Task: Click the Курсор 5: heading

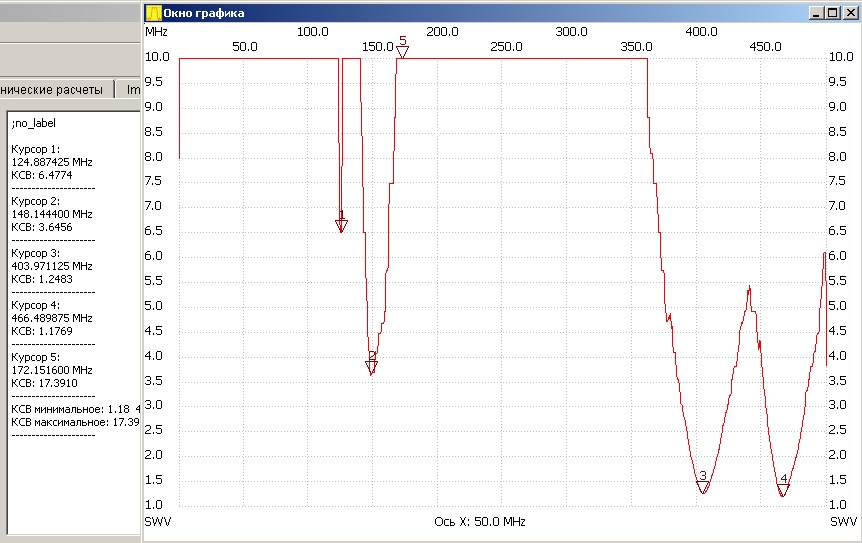Action: pyautogui.click(x=36, y=357)
